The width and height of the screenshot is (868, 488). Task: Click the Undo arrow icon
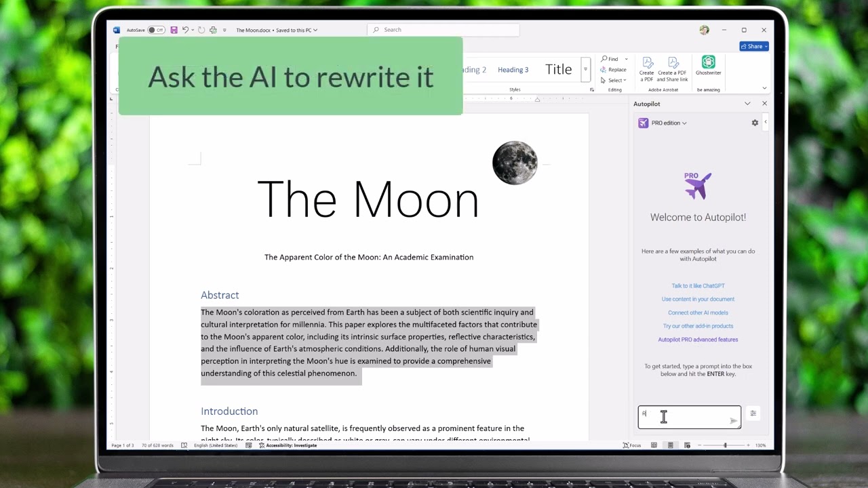point(185,30)
